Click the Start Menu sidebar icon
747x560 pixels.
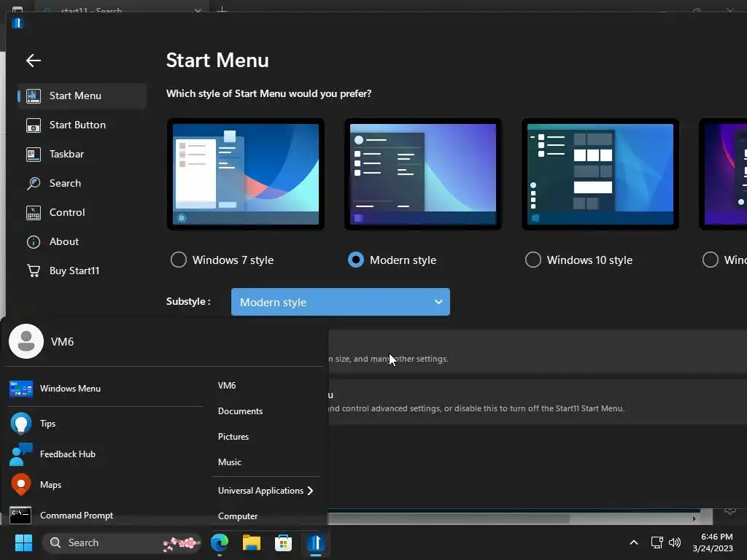(34, 96)
